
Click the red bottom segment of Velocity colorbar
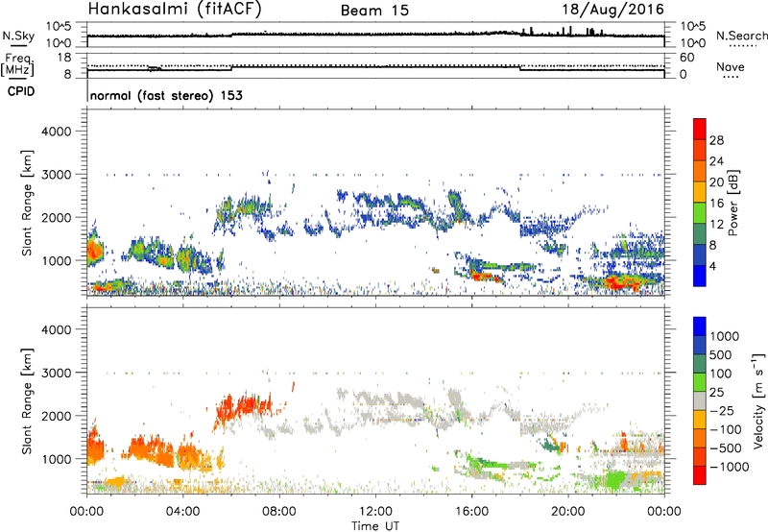[x=700, y=475]
